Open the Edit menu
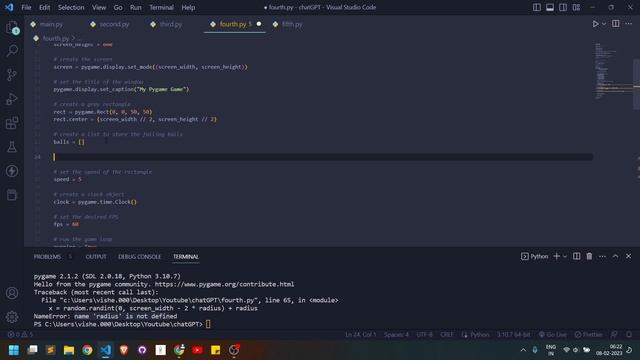The width and height of the screenshot is (640, 360). 44,7
